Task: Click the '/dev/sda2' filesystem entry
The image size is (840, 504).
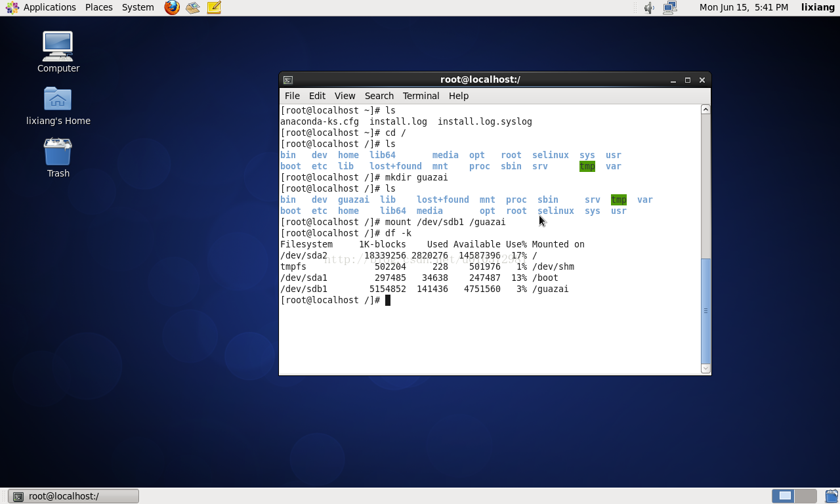Action: point(304,255)
